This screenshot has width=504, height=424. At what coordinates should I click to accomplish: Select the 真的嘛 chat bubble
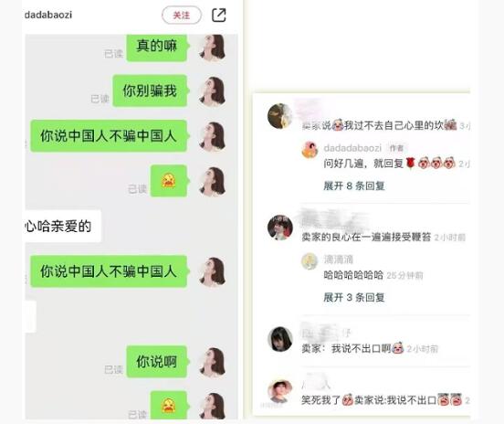[x=156, y=48]
